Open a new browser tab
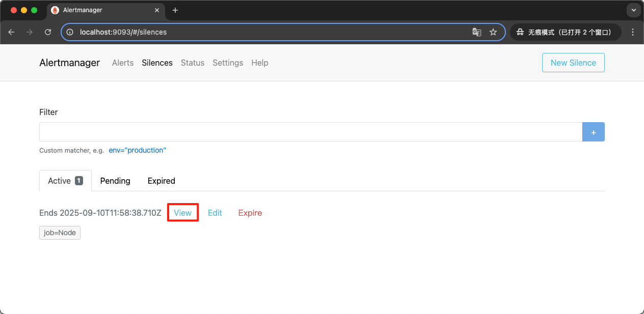The width and height of the screenshot is (644, 314). click(175, 10)
